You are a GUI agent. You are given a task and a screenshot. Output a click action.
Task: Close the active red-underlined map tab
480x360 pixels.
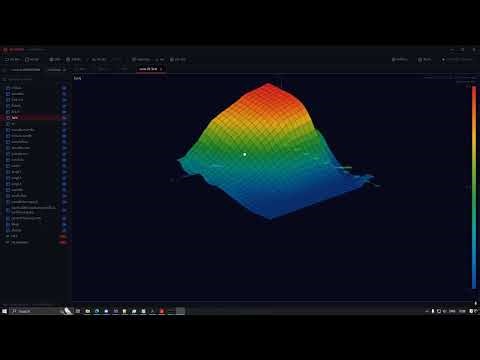pyautogui.click(x=161, y=69)
